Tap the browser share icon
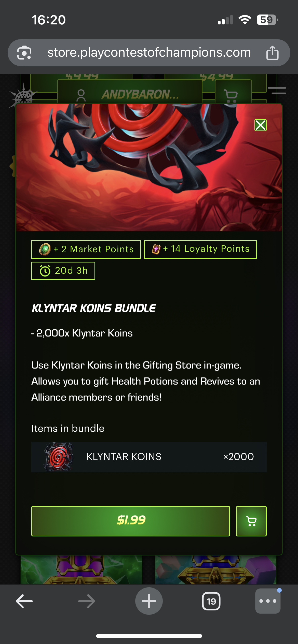This screenshot has height=644, width=298. [x=272, y=53]
